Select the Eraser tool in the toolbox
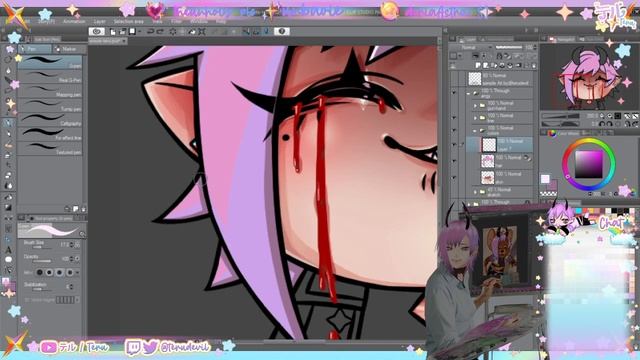 tap(8, 175)
